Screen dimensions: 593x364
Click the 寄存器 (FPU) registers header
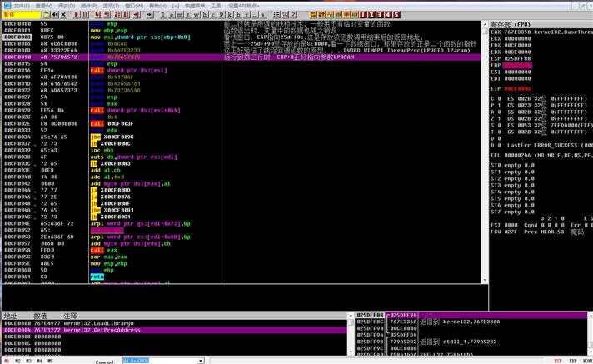click(x=541, y=25)
